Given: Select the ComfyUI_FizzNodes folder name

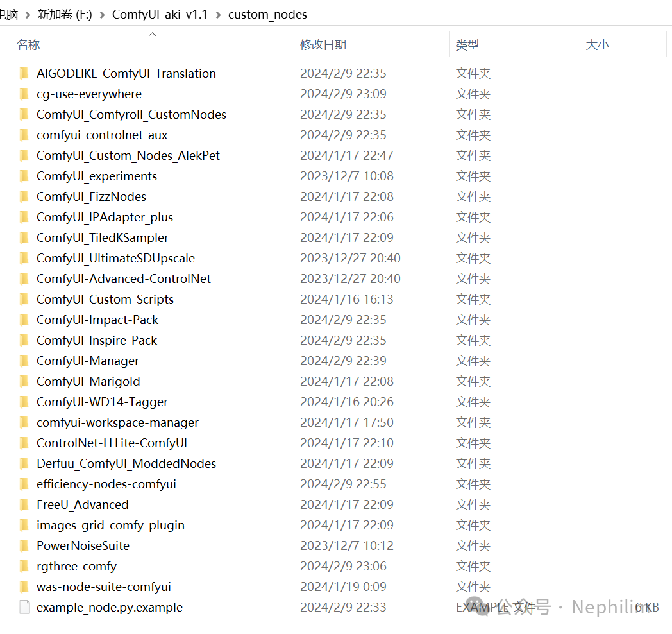Looking at the screenshot, I should (x=91, y=197).
